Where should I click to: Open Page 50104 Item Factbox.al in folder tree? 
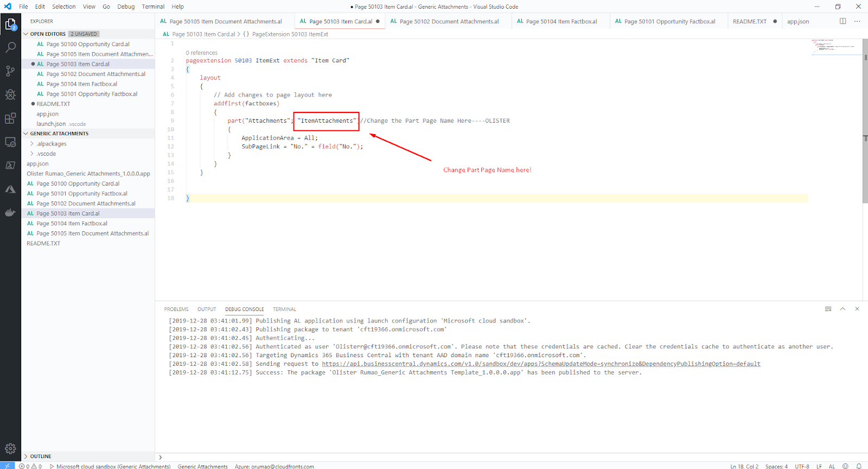(88, 224)
